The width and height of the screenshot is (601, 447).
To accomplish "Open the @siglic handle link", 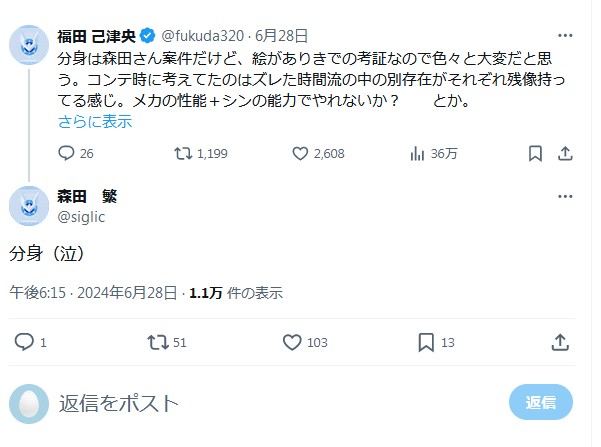I will [81, 216].
